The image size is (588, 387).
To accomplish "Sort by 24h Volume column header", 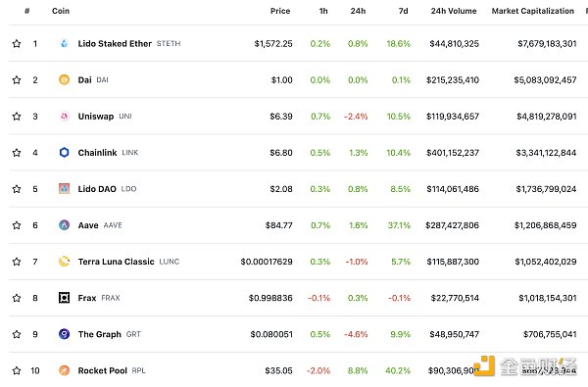I will click(x=454, y=11).
